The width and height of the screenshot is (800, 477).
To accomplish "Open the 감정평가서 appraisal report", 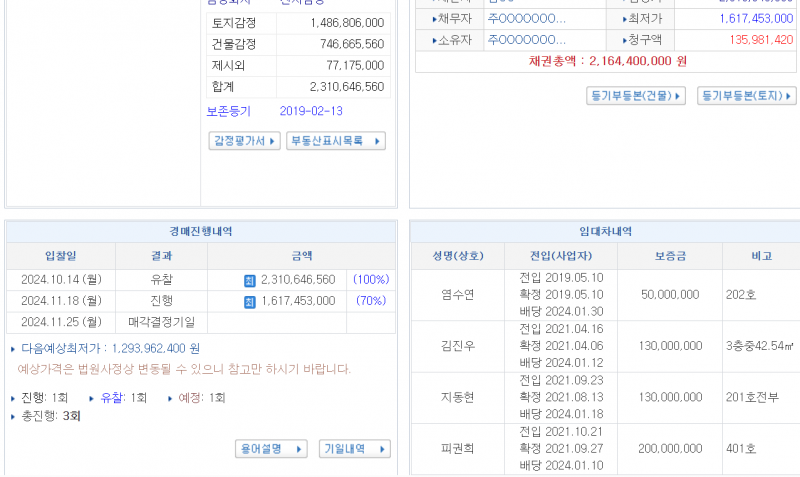I will click(x=244, y=141).
